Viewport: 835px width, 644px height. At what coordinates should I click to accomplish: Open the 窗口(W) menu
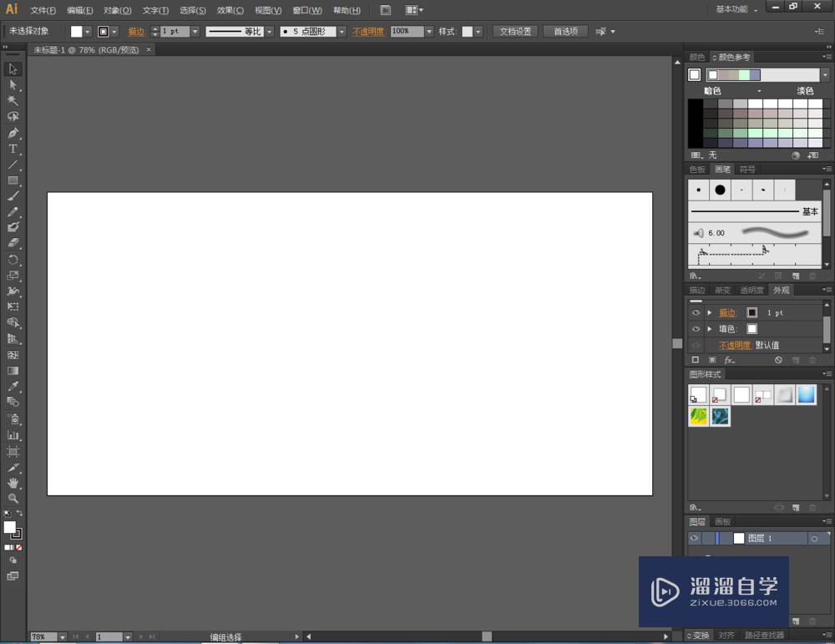307,10
